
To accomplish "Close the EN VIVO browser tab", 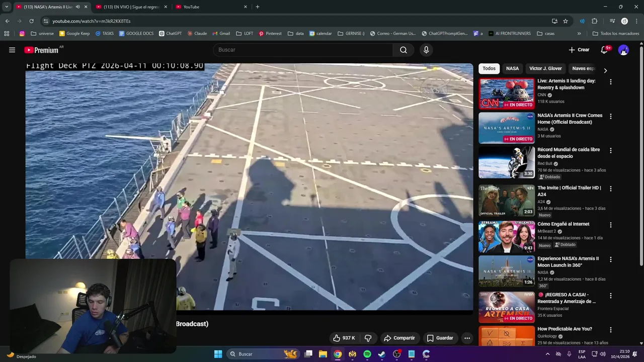I will tap(166, 7).
